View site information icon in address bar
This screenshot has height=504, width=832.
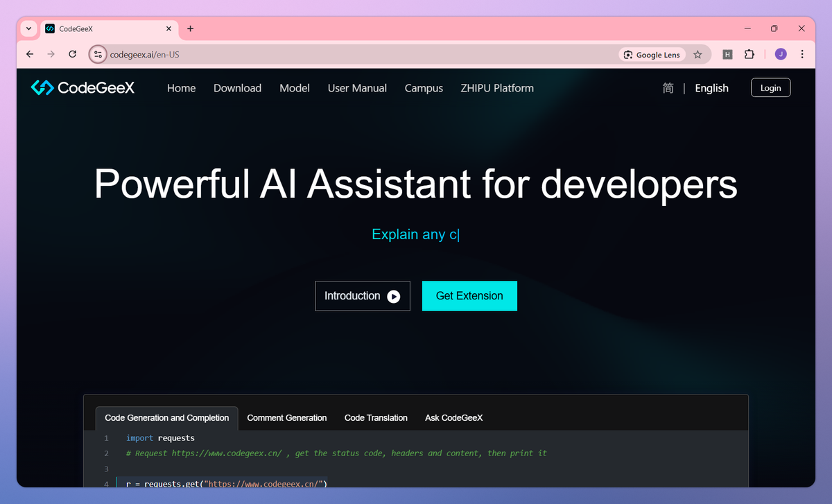98,54
